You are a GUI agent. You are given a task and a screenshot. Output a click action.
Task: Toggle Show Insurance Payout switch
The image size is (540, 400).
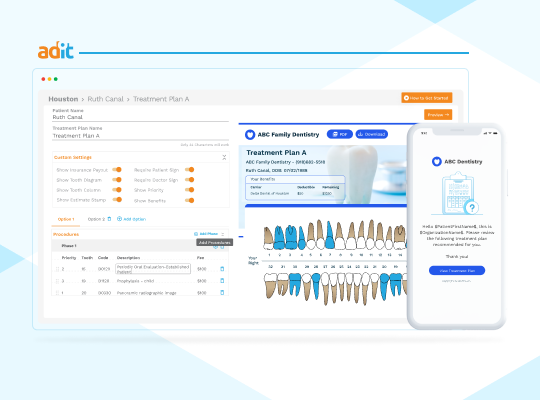pyautogui.click(x=117, y=170)
